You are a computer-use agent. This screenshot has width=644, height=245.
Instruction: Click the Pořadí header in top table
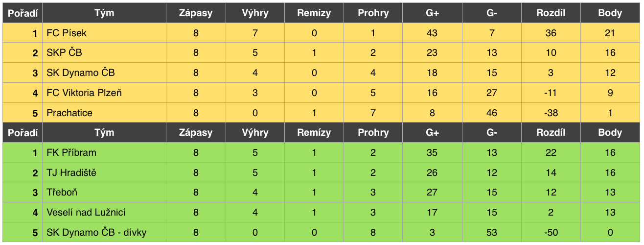23,13
